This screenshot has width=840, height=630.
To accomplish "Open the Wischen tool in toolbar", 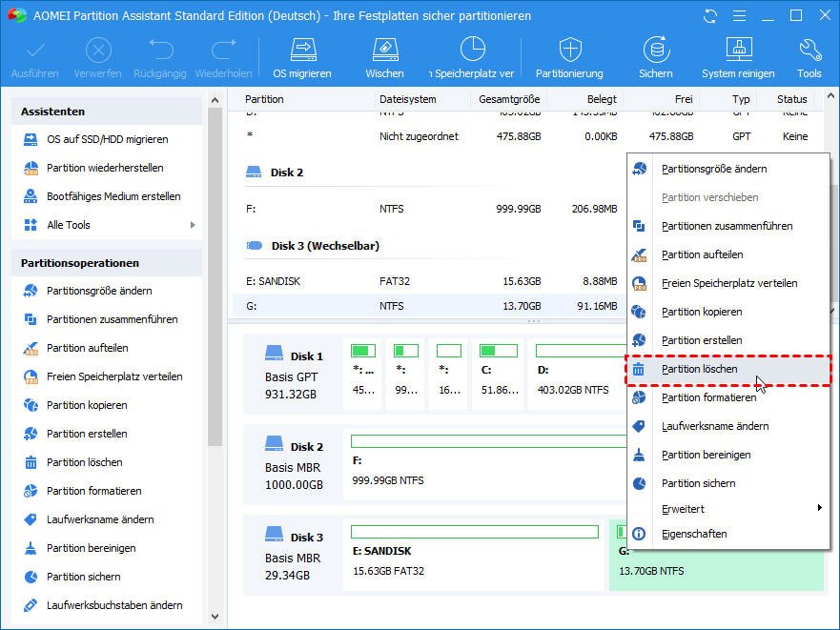I will click(384, 57).
